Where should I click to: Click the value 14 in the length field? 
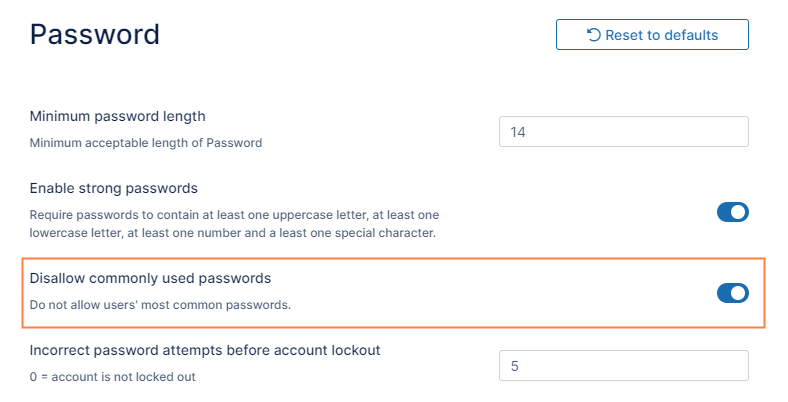tap(518, 132)
